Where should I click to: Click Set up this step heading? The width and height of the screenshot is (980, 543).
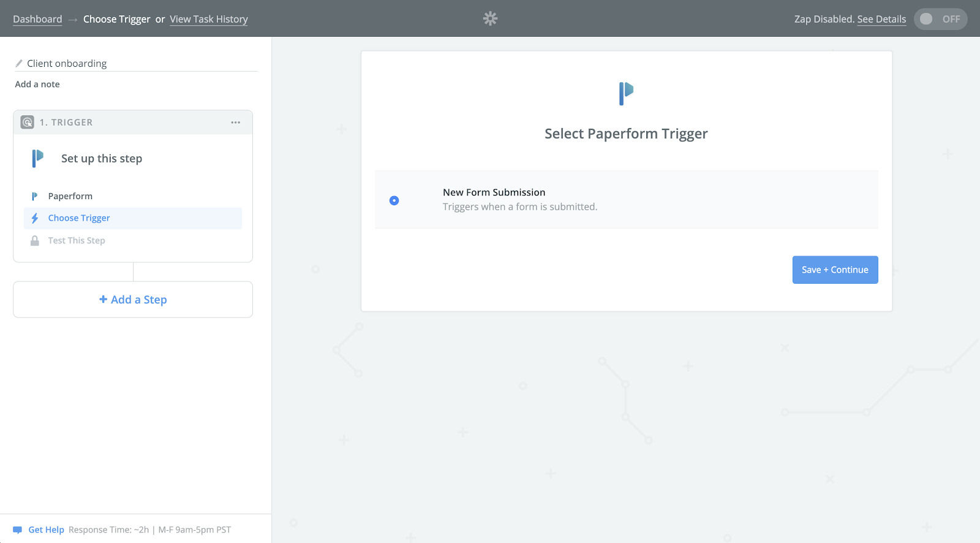click(102, 159)
